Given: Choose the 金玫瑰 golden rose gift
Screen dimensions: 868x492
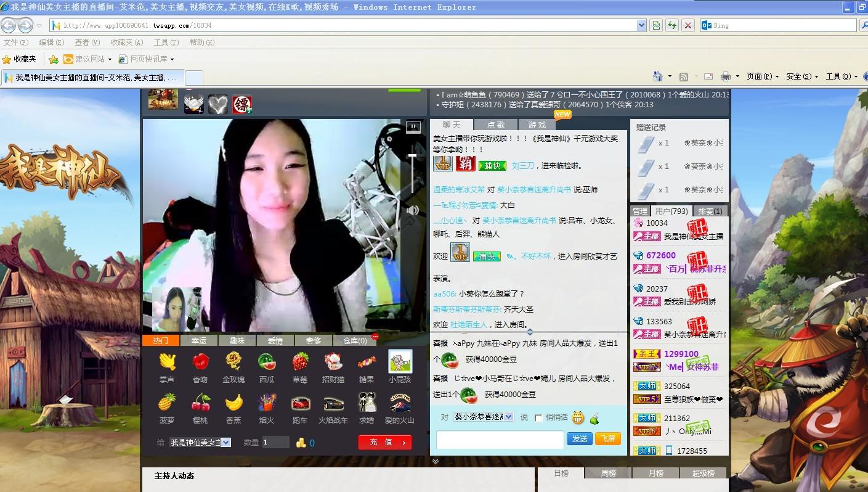Looking at the screenshot, I should click(x=233, y=361).
